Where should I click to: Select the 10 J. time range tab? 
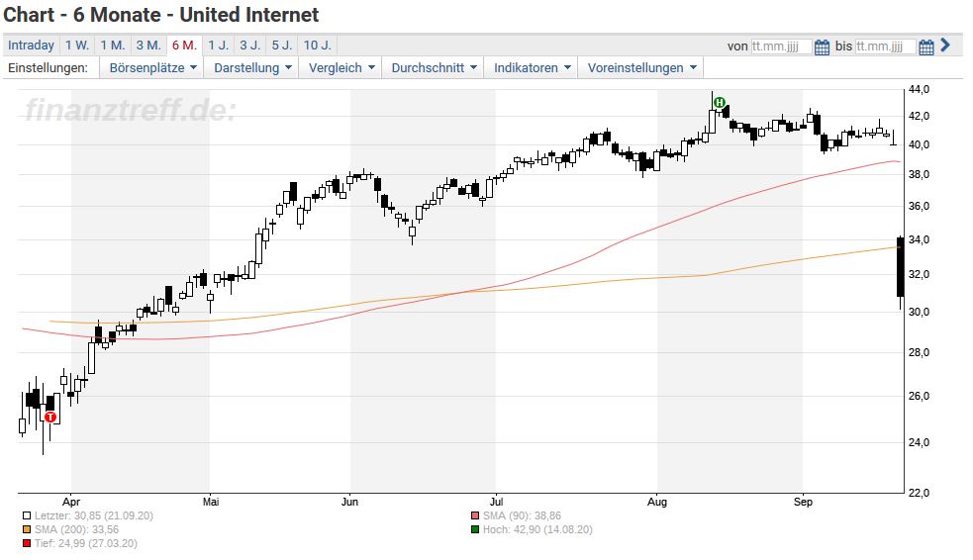pyautogui.click(x=318, y=46)
